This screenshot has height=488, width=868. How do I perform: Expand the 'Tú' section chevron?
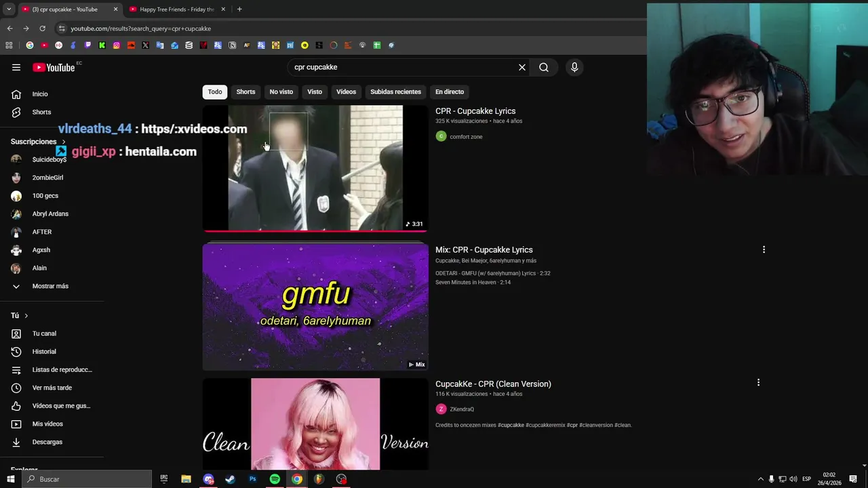26,316
